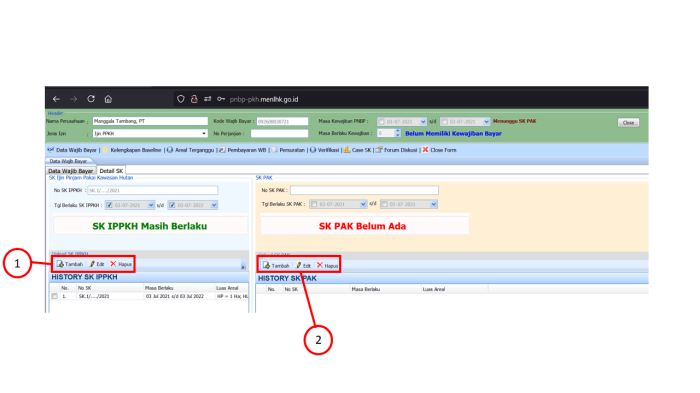Open the browser home page icon
Image resolution: width=700 pixels, height=393 pixels.
[108, 99]
